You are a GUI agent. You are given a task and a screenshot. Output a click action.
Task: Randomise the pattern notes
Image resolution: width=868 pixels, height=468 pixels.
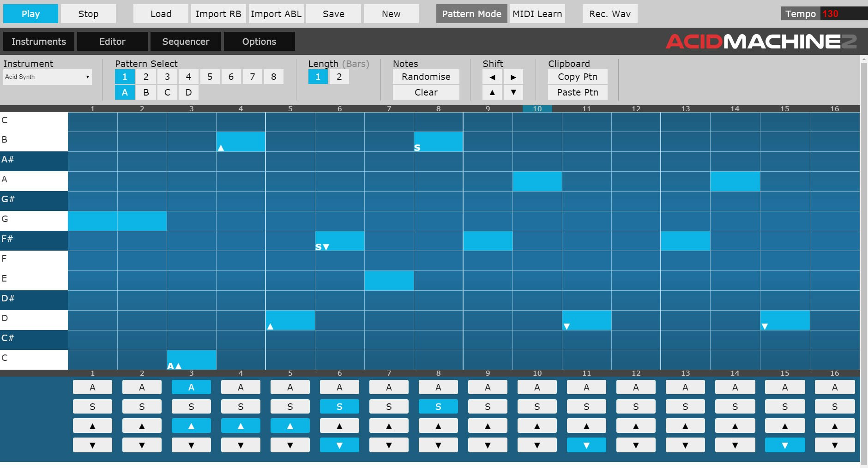tap(426, 77)
